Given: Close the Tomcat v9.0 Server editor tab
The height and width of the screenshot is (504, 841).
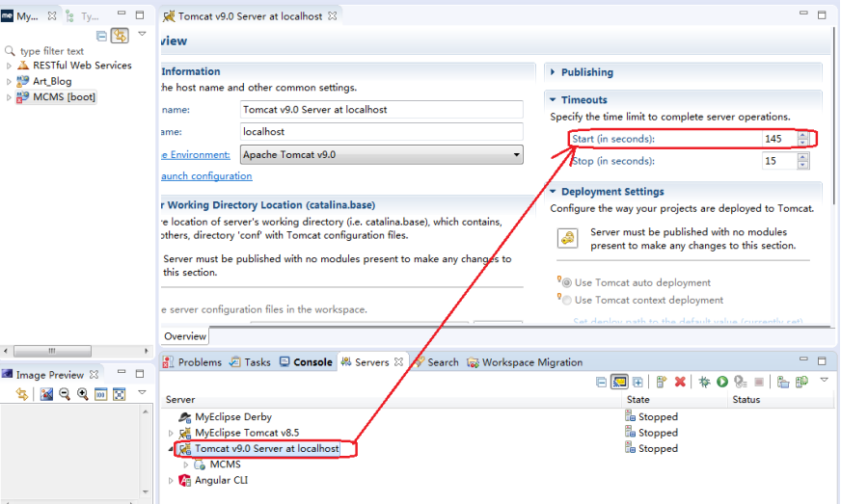Looking at the screenshot, I should (x=333, y=16).
